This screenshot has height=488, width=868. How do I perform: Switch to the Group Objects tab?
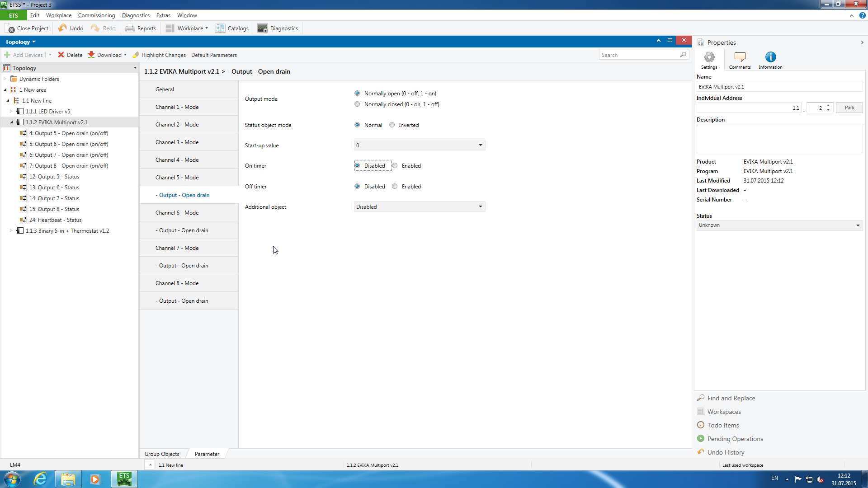tap(162, 454)
